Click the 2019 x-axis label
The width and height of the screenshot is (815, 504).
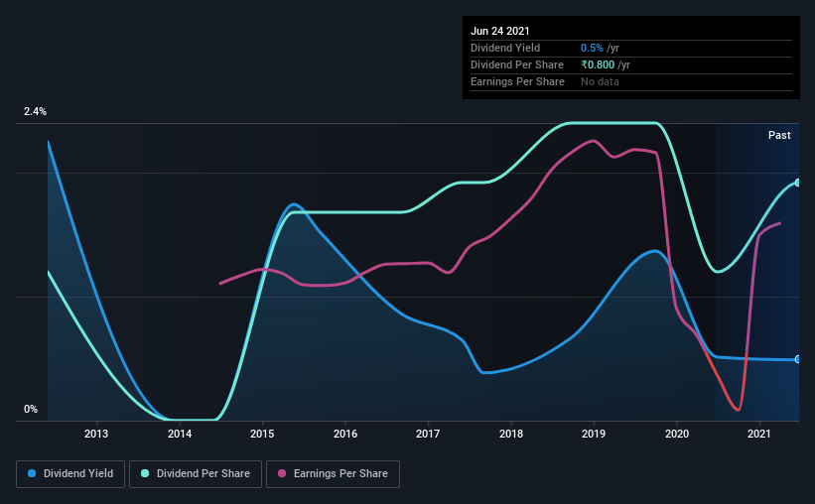point(594,434)
